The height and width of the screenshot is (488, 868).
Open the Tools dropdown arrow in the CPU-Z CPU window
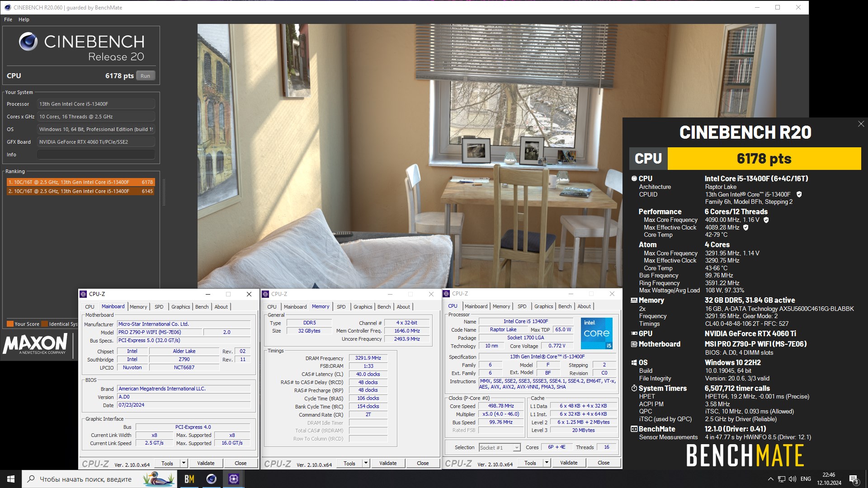pyautogui.click(x=547, y=463)
